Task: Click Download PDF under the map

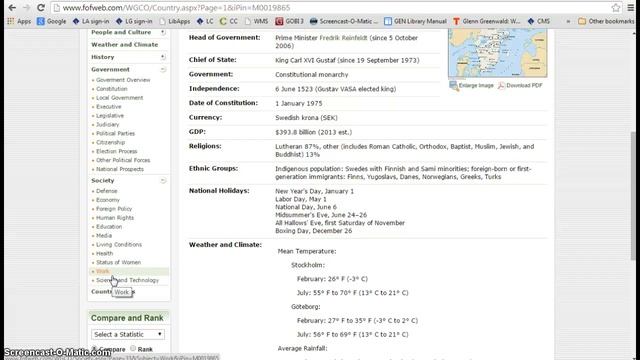Action: coord(520,86)
